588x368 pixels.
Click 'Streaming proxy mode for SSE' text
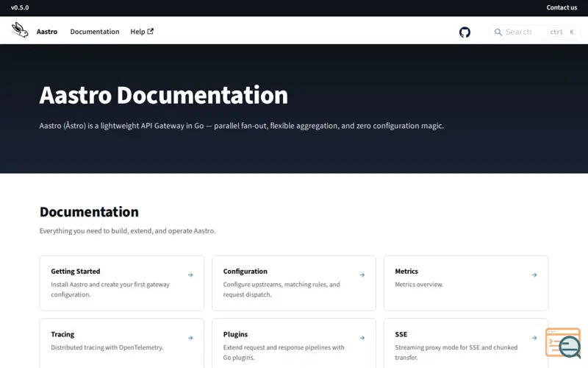(456, 353)
